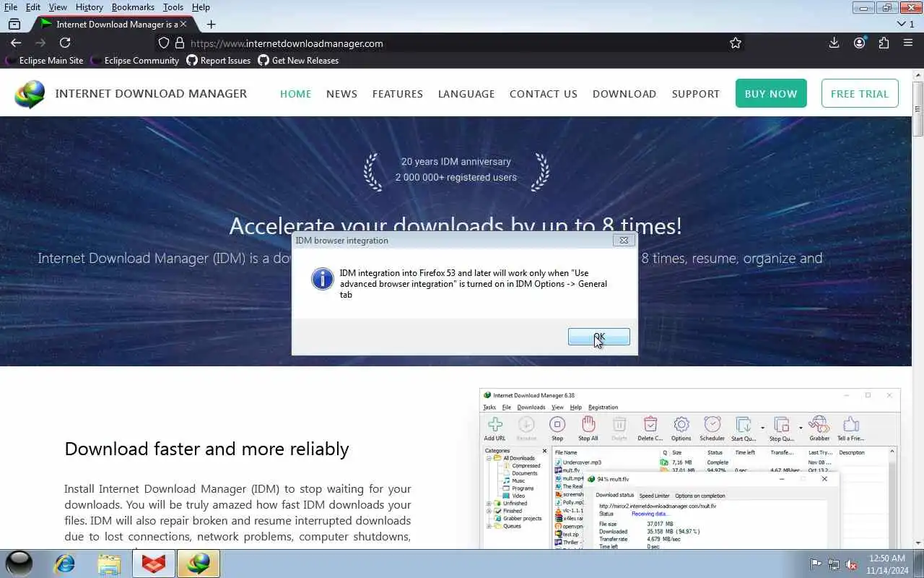Open the Firefox downloads panel
The height and width of the screenshot is (578, 924).
[x=834, y=43]
